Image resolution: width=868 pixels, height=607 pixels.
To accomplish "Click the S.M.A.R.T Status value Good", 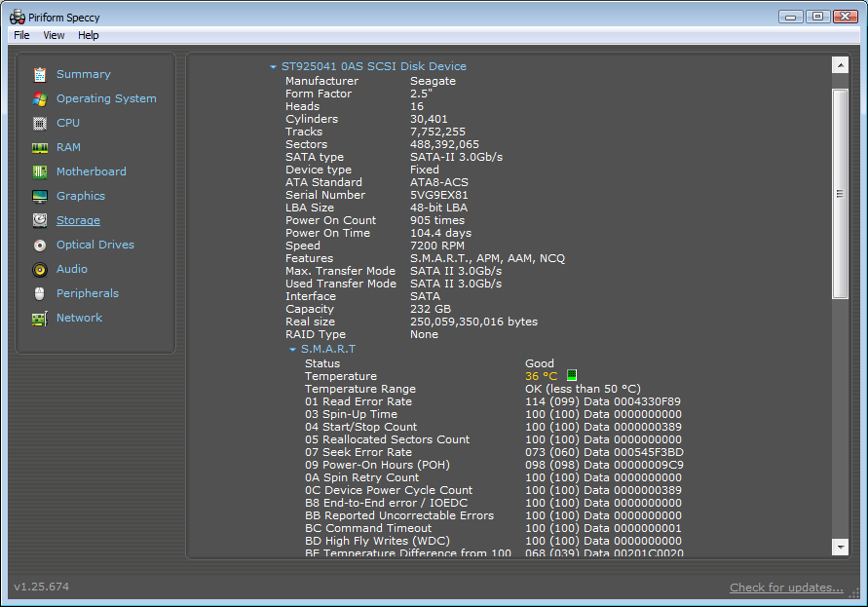I will pos(540,363).
